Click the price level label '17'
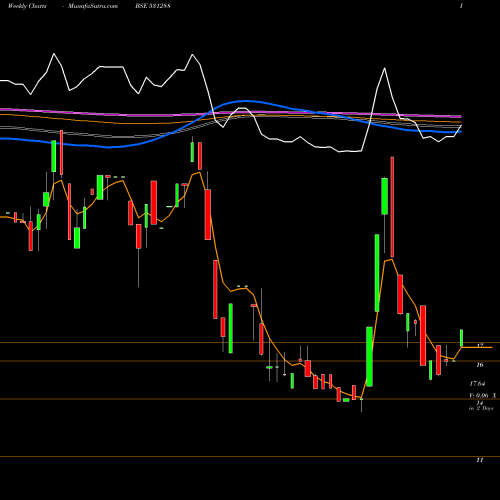 480,346
